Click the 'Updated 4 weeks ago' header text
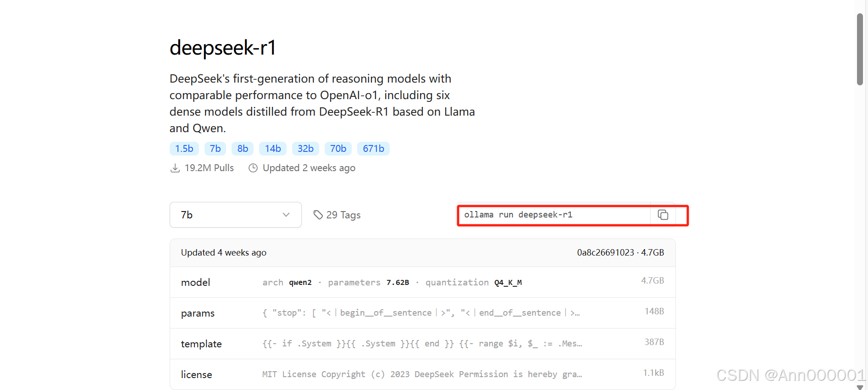This screenshot has width=868, height=390. [224, 252]
